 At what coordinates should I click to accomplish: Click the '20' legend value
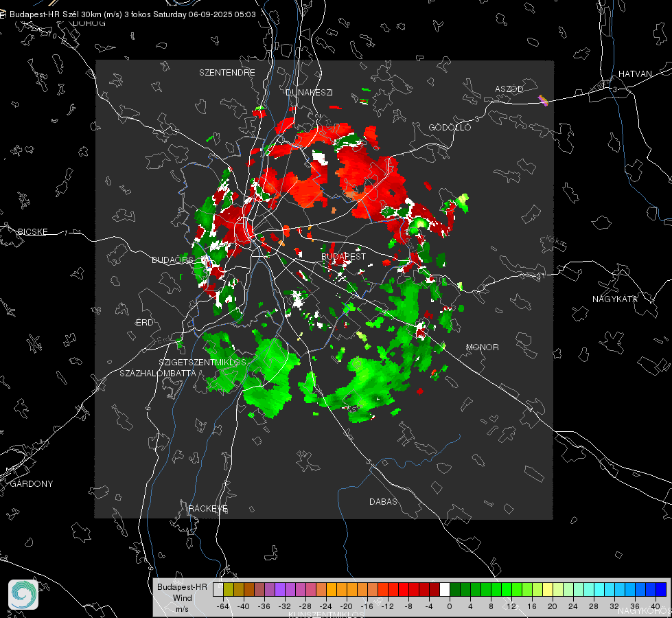(x=552, y=606)
